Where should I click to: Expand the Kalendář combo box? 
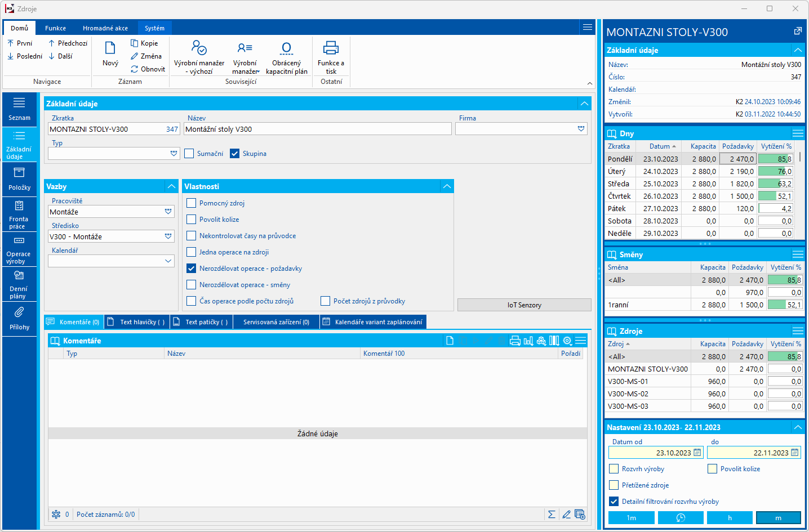pyautogui.click(x=168, y=261)
